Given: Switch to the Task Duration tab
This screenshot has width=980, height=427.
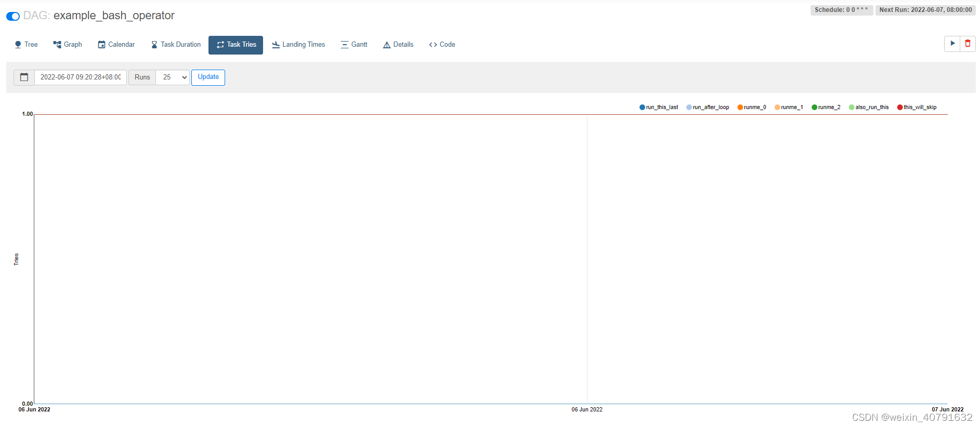Looking at the screenshot, I should 176,45.
